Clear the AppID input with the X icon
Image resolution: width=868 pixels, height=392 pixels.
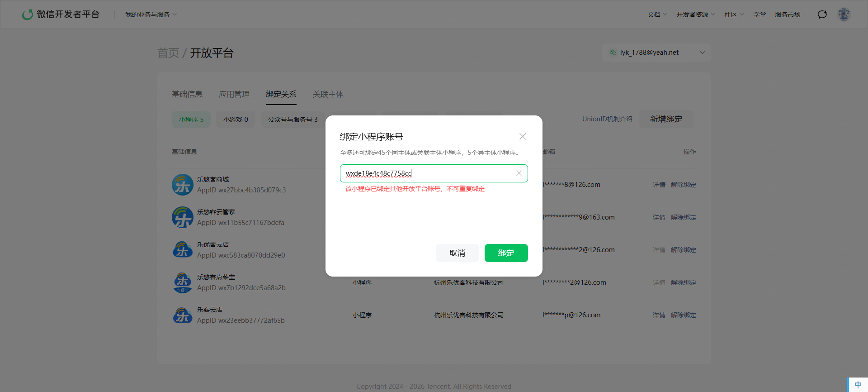click(x=519, y=173)
